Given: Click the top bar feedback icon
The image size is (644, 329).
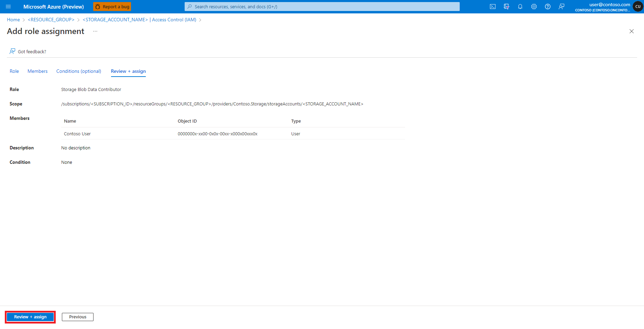Looking at the screenshot, I should [561, 7].
